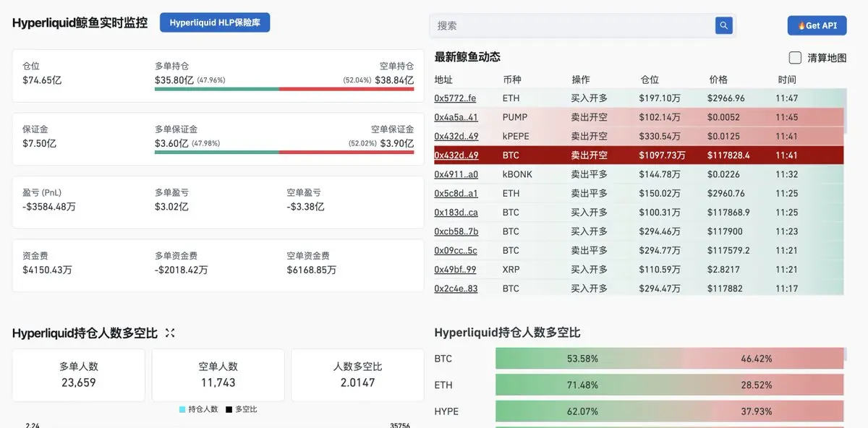
Task: Click the expand icon beside Hyperliquid持仓人数多空比
Action: pos(170,333)
